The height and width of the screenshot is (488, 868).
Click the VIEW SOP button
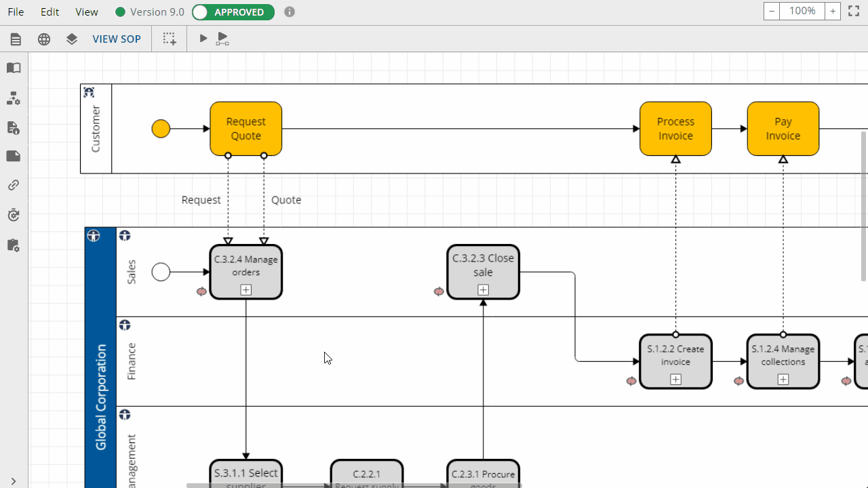(117, 39)
